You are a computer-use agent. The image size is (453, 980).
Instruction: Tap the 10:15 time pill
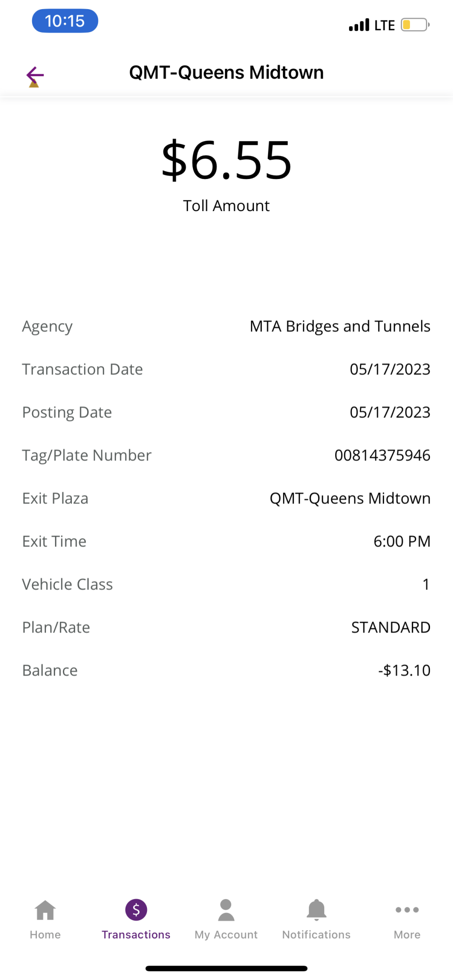(x=65, y=22)
